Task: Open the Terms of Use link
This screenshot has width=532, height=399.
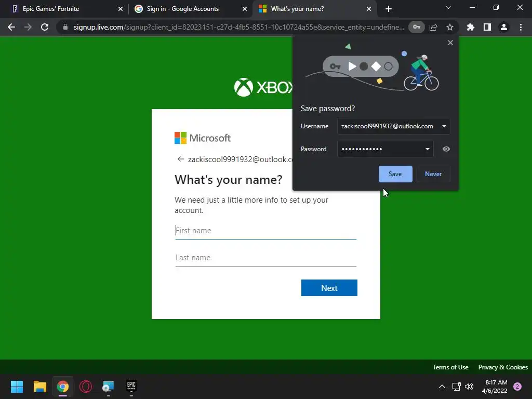Action: (x=450, y=367)
